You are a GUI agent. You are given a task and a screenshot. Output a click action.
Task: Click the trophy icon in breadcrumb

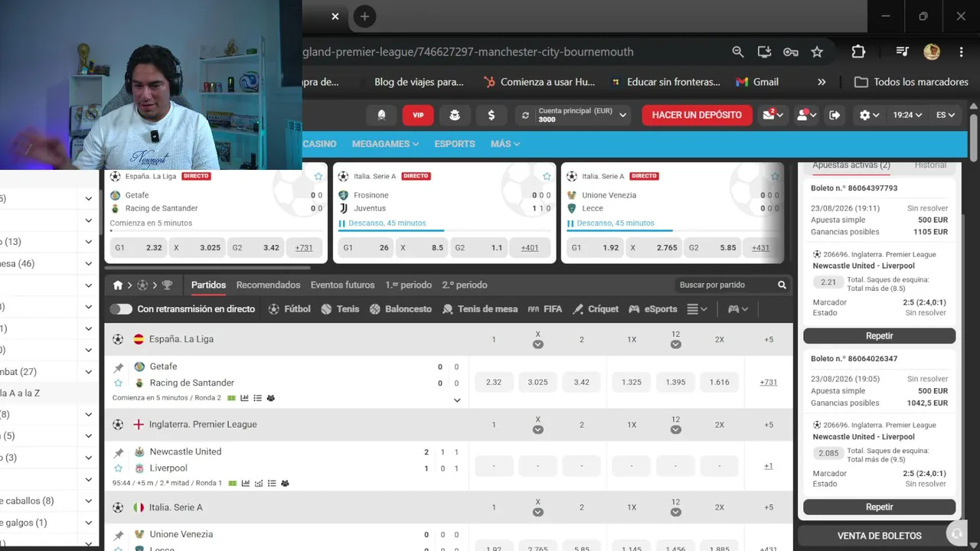(x=167, y=285)
